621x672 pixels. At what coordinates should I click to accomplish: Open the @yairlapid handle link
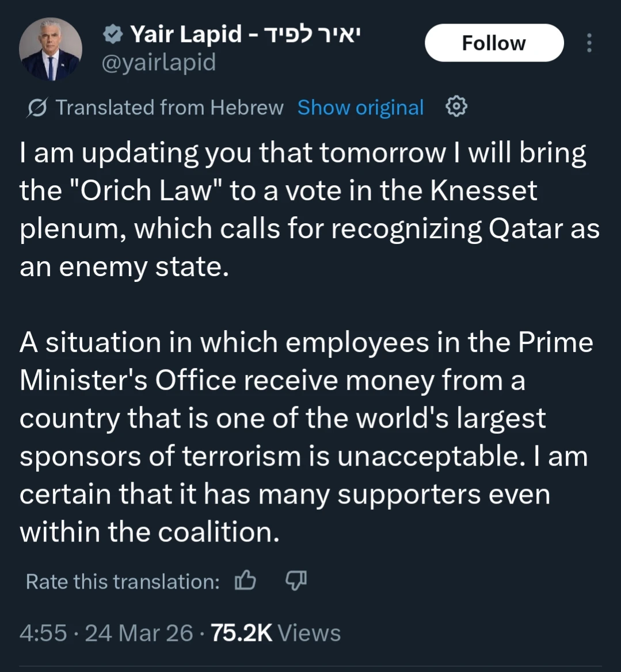pos(158,62)
